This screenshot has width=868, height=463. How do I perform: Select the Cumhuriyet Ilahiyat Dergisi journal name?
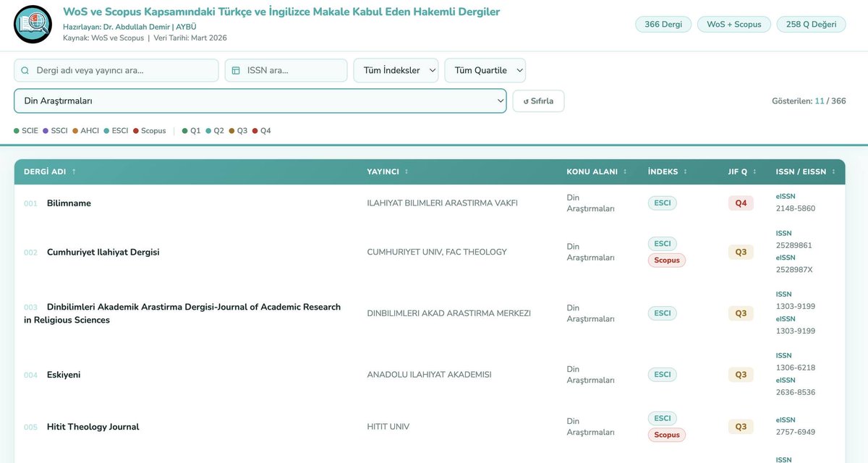[103, 252]
